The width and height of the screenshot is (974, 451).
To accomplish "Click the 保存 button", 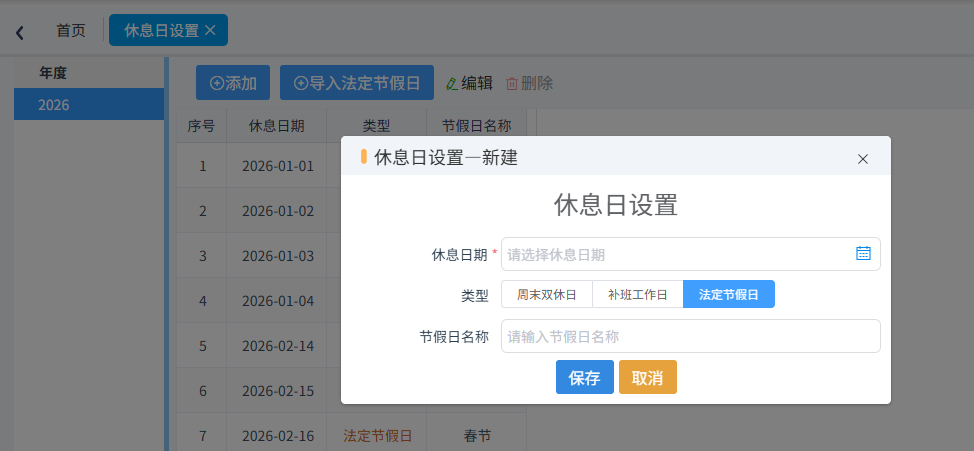I will [585, 377].
